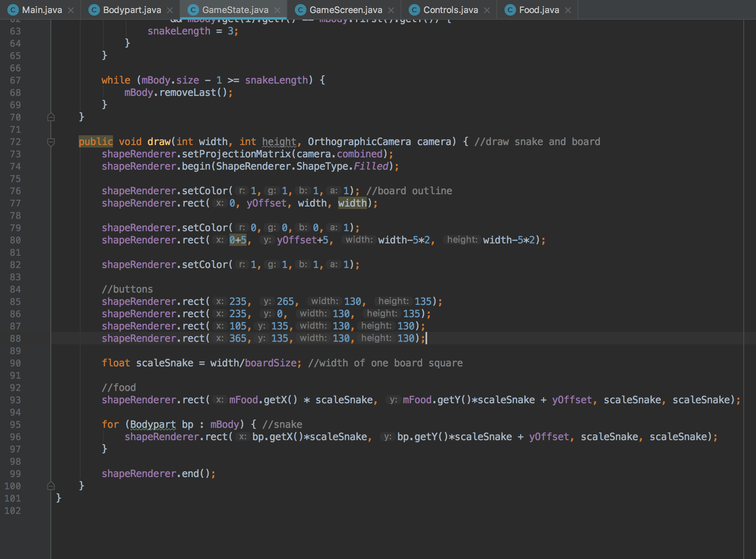The width and height of the screenshot is (756, 559).
Task: Click 'mFood.getX()' on line 93
Action: pyautogui.click(x=263, y=400)
